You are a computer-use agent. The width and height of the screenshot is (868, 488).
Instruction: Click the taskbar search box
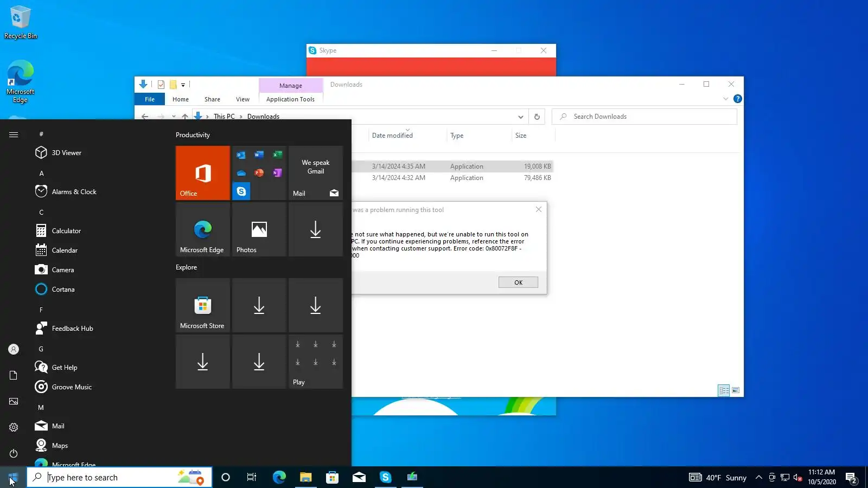click(119, 477)
